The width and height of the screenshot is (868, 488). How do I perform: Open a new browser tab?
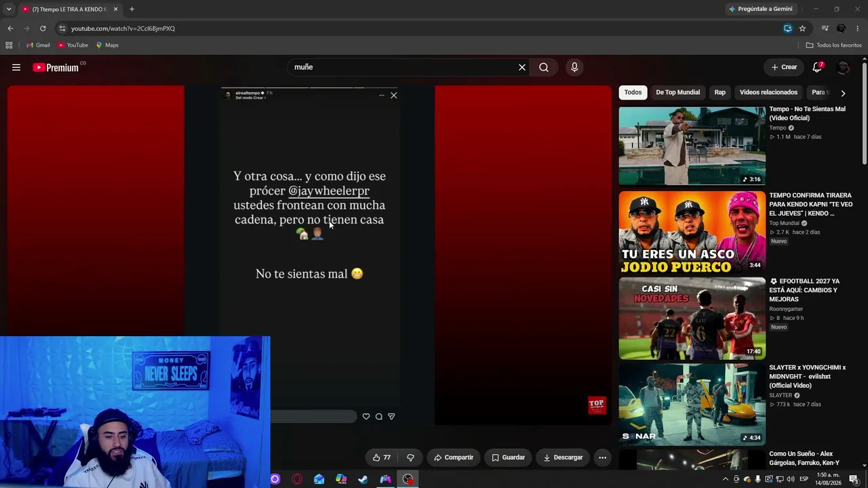click(132, 9)
